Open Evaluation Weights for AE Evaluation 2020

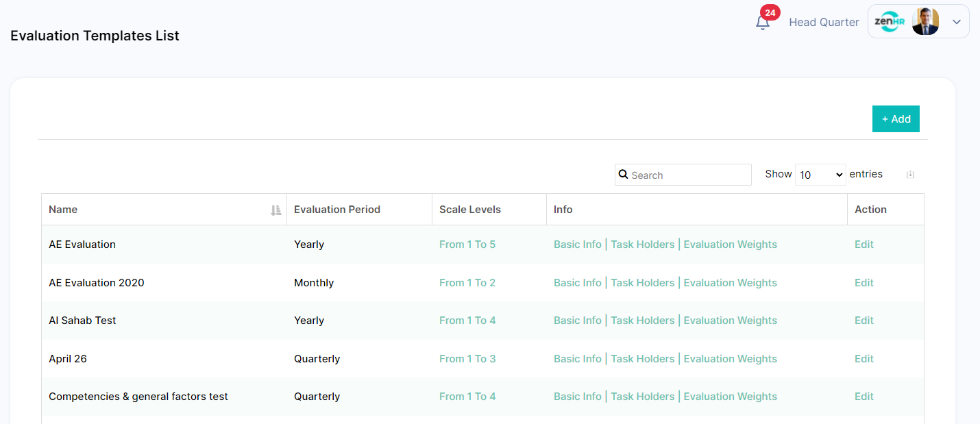[731, 283]
